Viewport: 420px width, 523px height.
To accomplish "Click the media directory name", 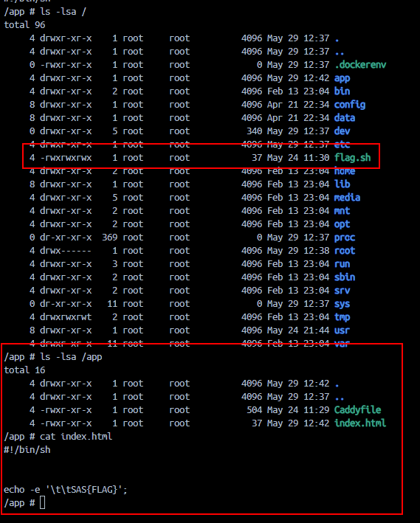I will pyautogui.click(x=347, y=198).
